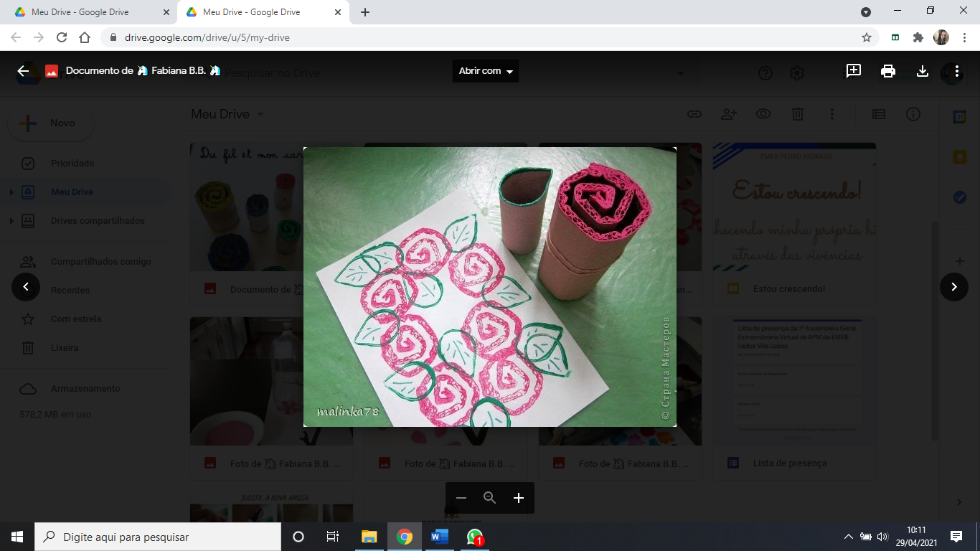Open 'Armazenamento' storage info
The height and width of the screenshot is (551, 980).
point(85,389)
